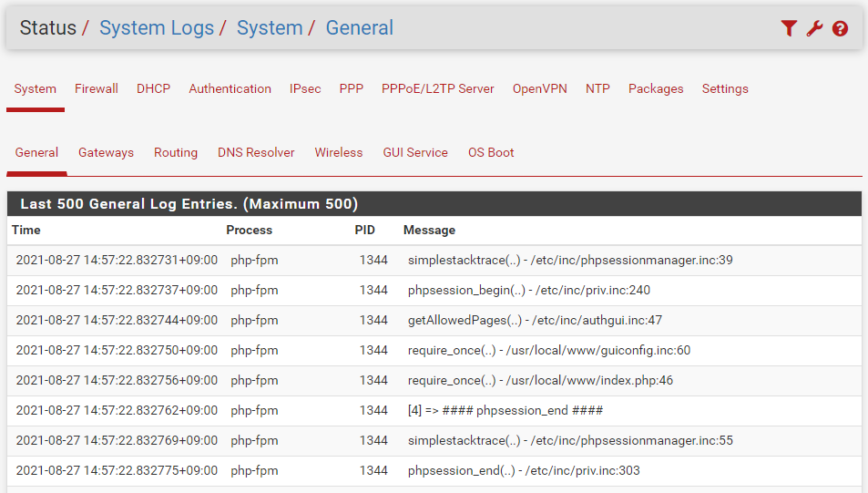This screenshot has height=493, width=868.
Task: Open the log filter icon
Action: coord(789,28)
